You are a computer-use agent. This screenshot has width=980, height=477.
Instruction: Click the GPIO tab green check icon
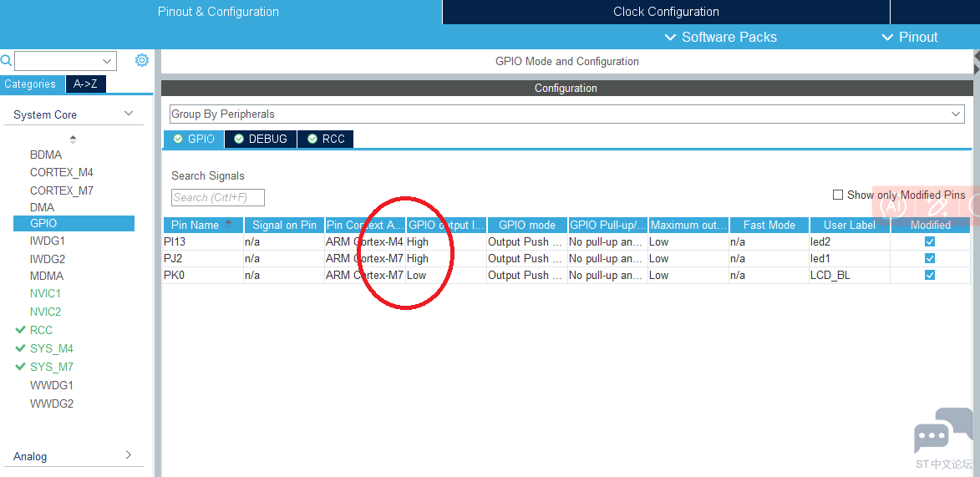177,139
